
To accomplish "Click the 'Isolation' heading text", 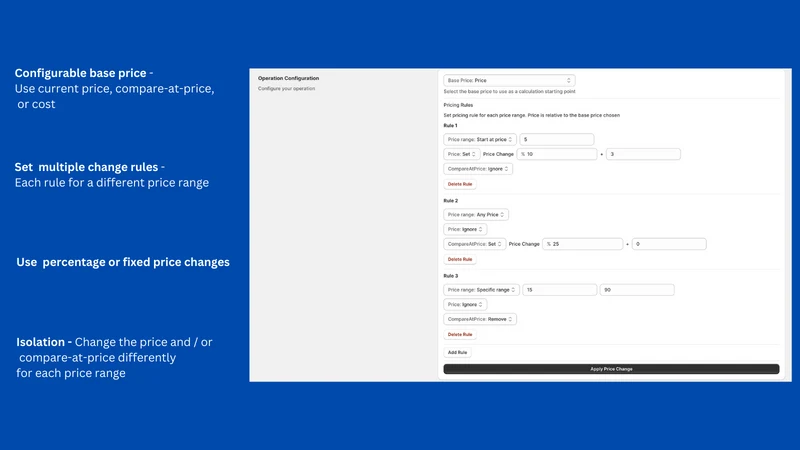I will tap(41, 342).
